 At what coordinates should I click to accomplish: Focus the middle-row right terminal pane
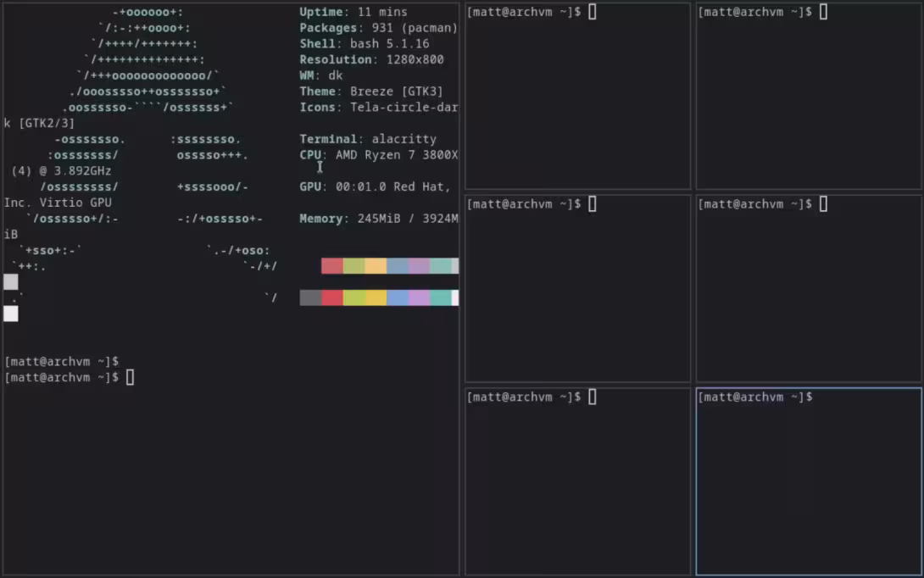pyautogui.click(x=809, y=289)
